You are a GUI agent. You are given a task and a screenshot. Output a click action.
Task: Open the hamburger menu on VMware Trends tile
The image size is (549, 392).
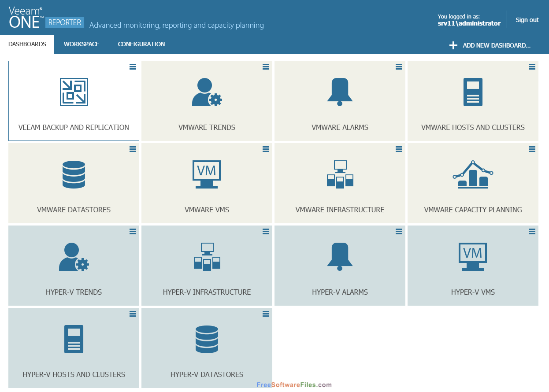tap(266, 67)
